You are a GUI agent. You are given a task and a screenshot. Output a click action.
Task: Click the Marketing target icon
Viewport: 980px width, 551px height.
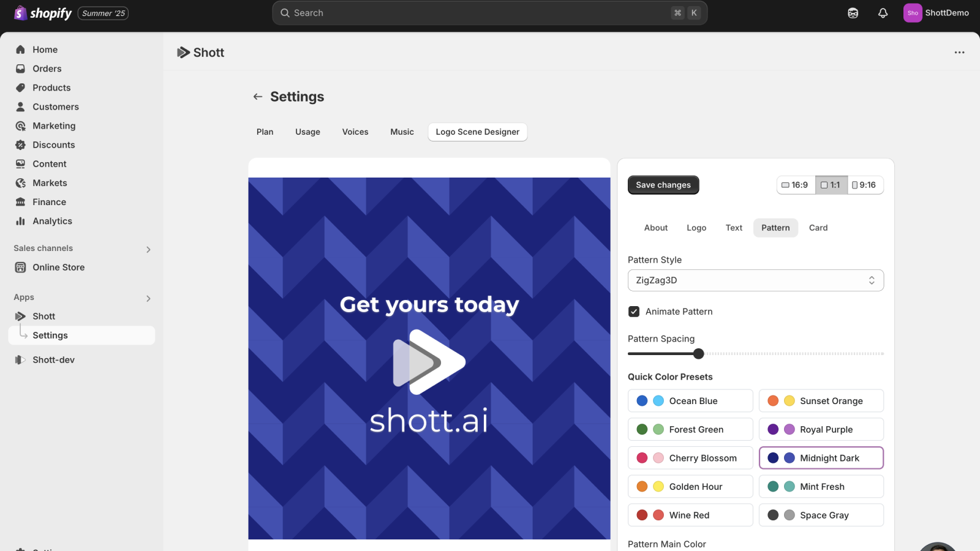(x=20, y=126)
